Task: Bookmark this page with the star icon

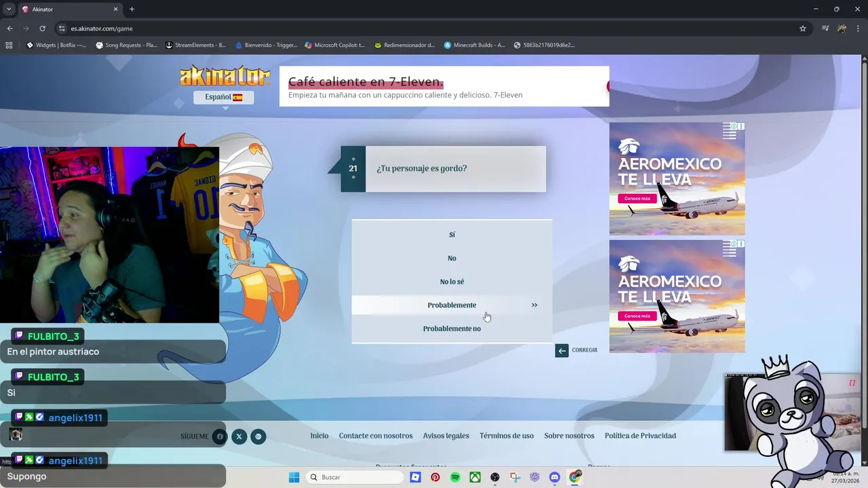Action: [x=803, y=28]
